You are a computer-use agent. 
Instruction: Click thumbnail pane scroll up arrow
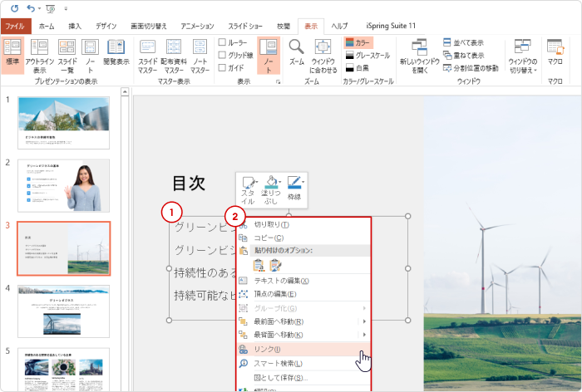click(x=125, y=91)
